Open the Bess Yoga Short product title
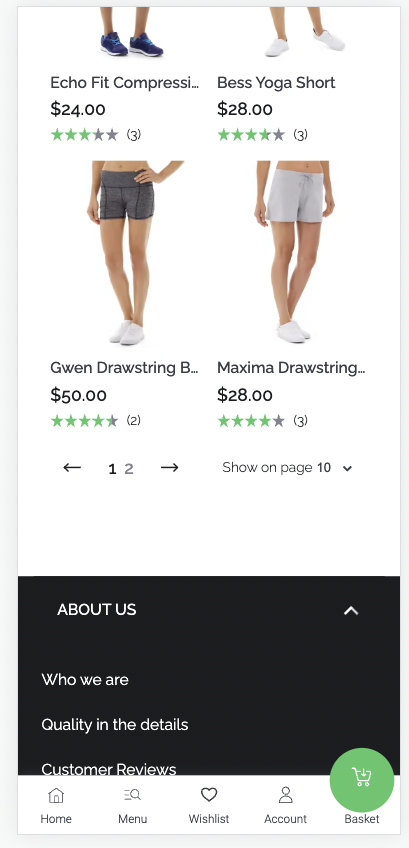Image resolution: width=409 pixels, height=848 pixels. (276, 83)
